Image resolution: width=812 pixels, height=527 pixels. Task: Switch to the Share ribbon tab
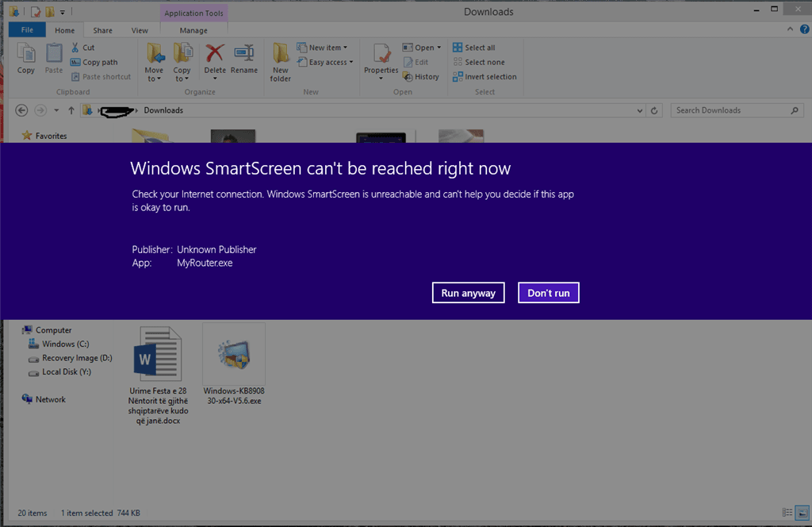tap(102, 30)
